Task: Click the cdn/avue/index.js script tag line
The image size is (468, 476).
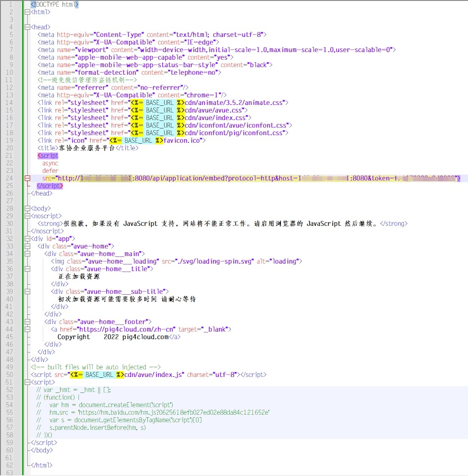Action: (149, 374)
